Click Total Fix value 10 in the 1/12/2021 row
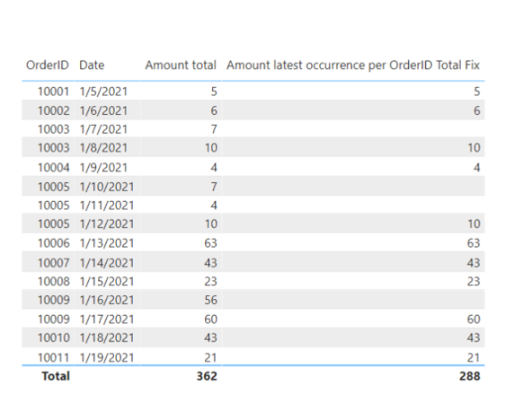 (474, 224)
